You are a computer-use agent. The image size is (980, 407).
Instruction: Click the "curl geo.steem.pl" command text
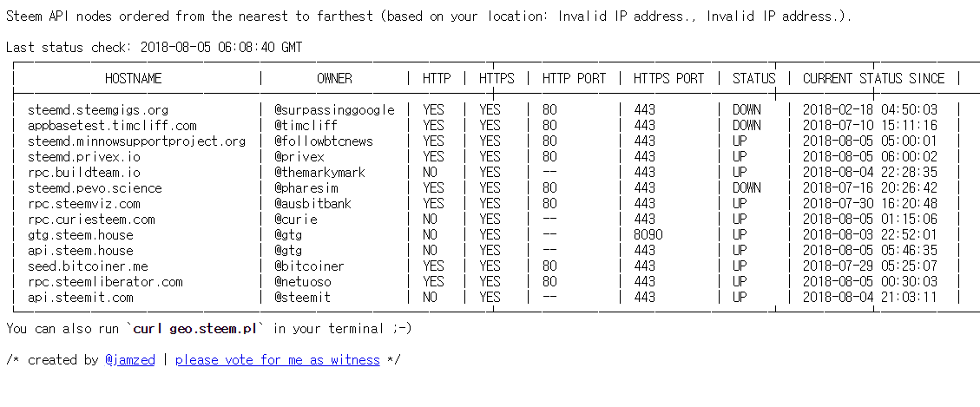199,328
